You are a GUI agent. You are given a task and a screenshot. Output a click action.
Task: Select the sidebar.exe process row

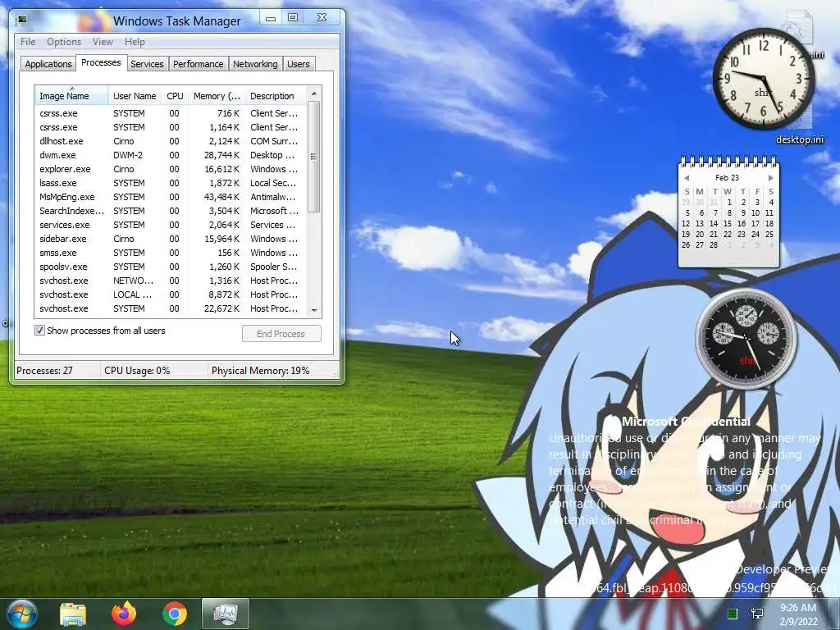tap(171, 239)
